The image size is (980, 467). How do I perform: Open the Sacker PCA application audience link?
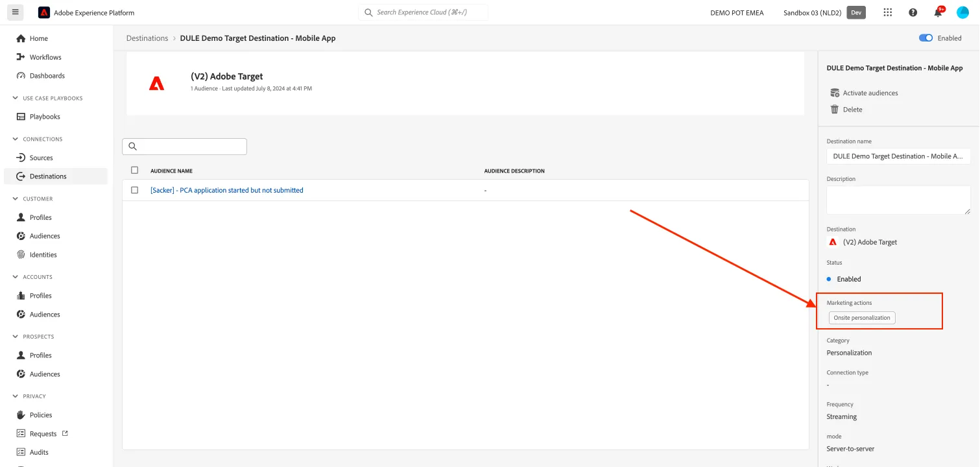227,190
